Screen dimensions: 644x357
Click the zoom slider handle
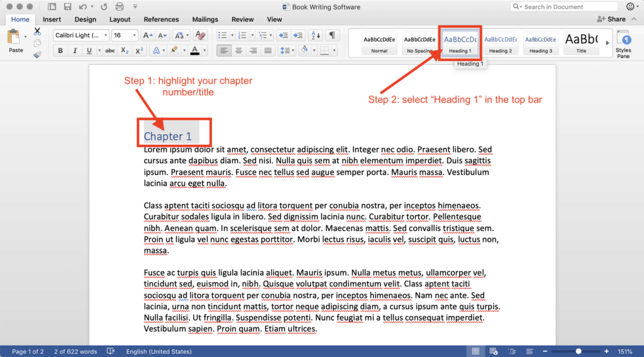[x=579, y=351]
